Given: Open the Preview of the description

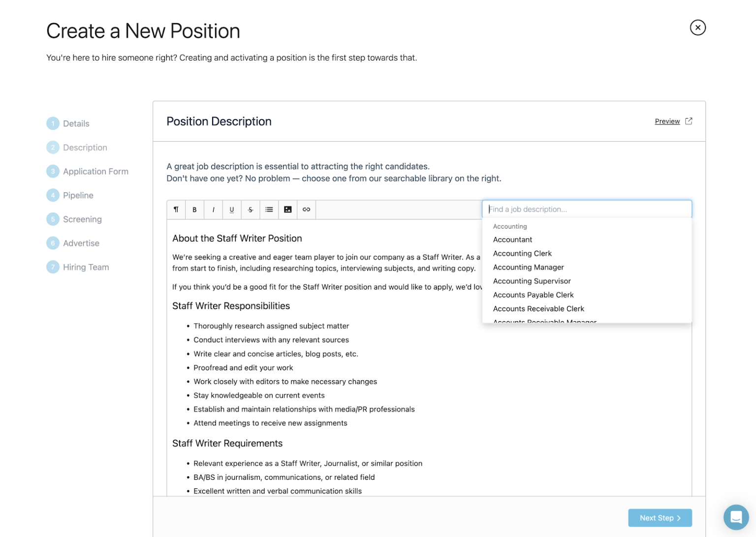Looking at the screenshot, I should [x=667, y=121].
